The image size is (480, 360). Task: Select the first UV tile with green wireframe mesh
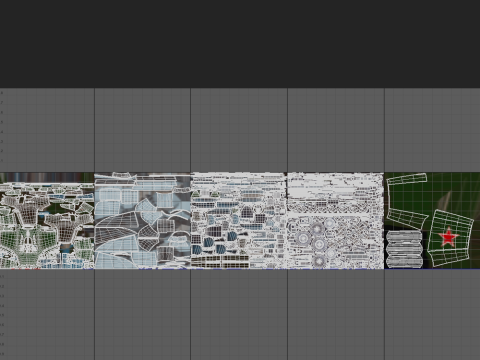(47, 221)
